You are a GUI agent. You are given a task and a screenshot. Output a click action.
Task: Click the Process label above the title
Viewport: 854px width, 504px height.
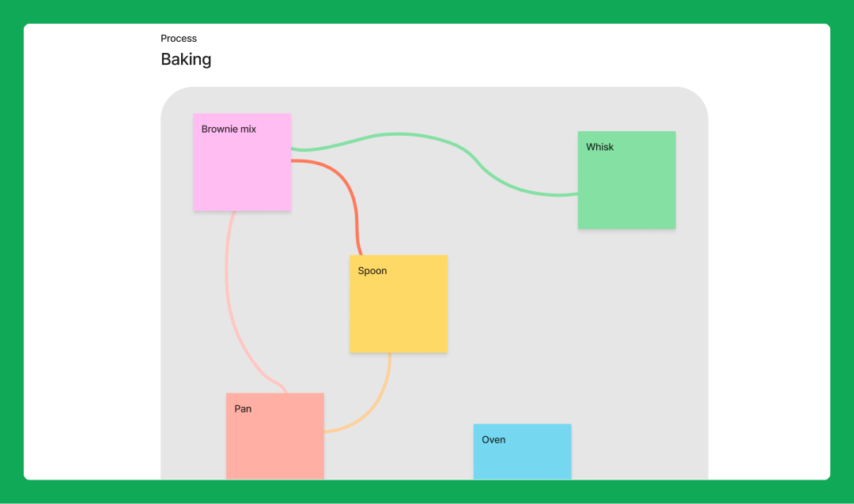[x=179, y=38]
